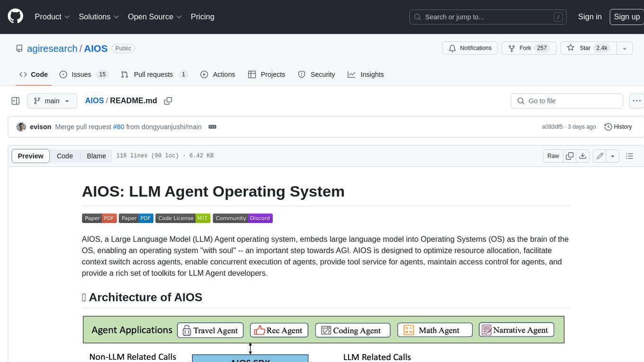Image resolution: width=644 pixels, height=362 pixels.
Task: Click the Sign in link
Action: point(590,17)
